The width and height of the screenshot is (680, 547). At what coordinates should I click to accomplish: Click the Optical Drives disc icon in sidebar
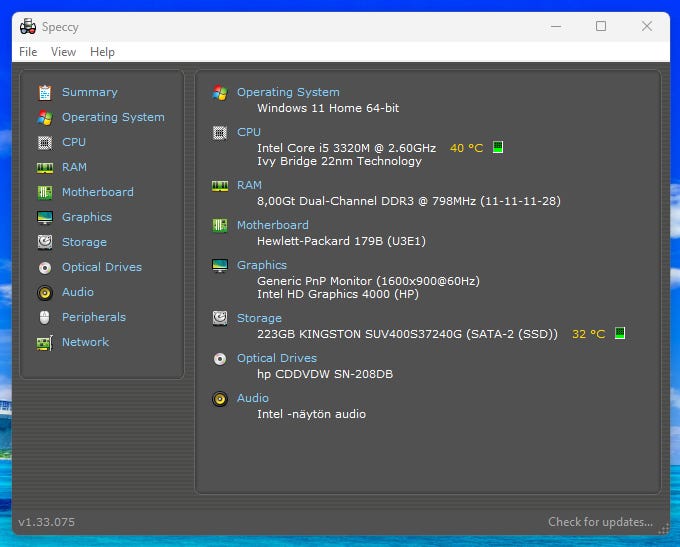pyautogui.click(x=45, y=268)
